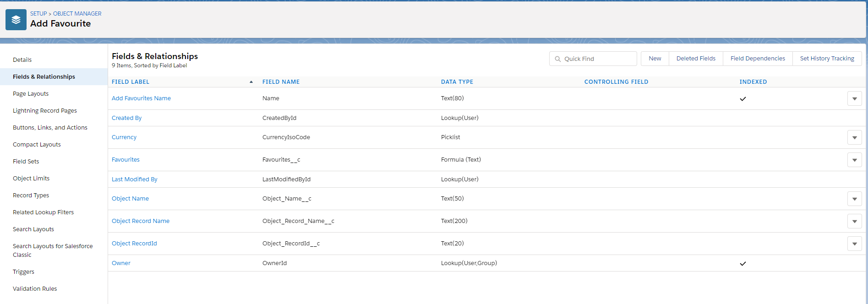
Task: Open the Details section
Action: (22, 60)
